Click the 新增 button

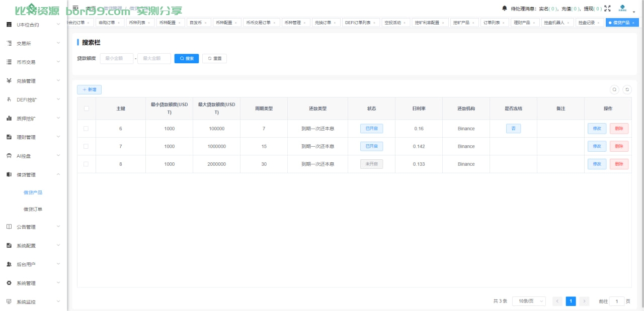tap(89, 89)
